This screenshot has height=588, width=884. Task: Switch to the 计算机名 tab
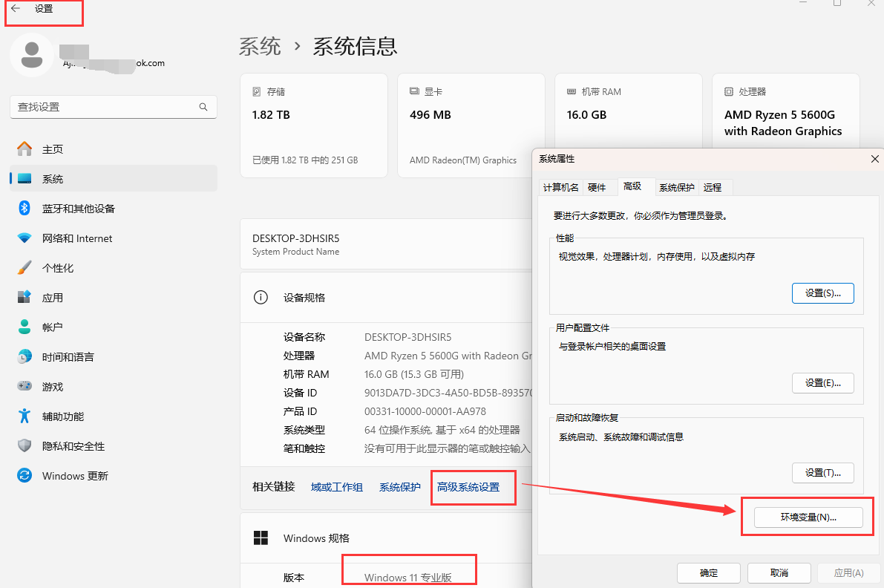[x=560, y=187]
